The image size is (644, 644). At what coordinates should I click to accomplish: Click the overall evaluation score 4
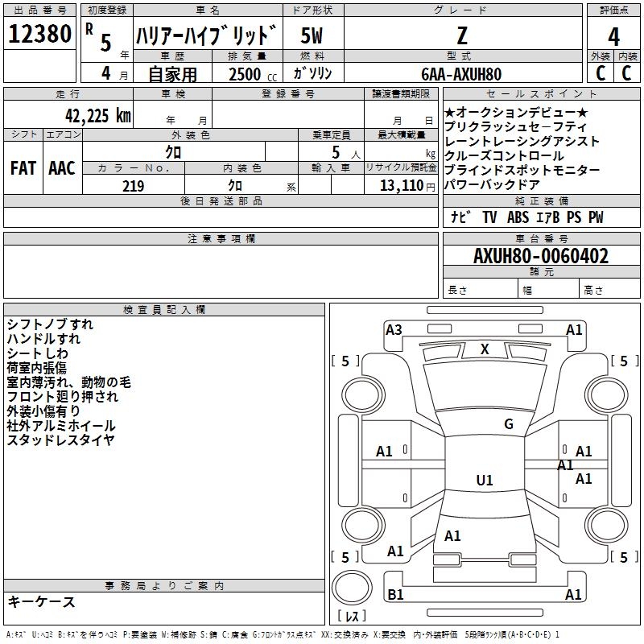coord(613,37)
